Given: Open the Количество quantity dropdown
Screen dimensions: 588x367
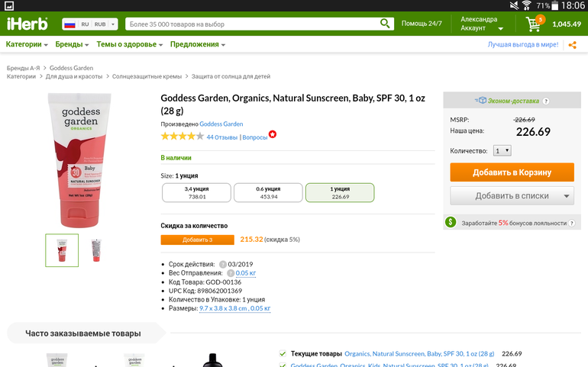Looking at the screenshot, I should [x=502, y=151].
